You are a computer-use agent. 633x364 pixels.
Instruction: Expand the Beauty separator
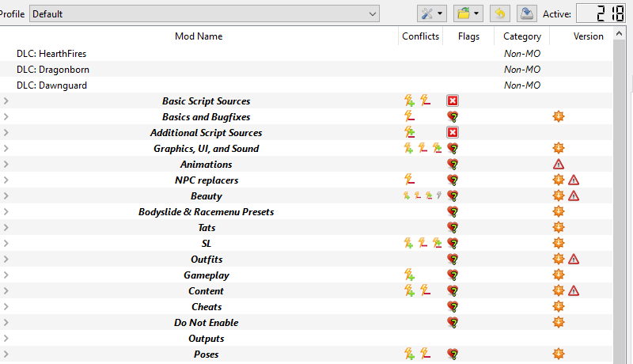(6, 195)
